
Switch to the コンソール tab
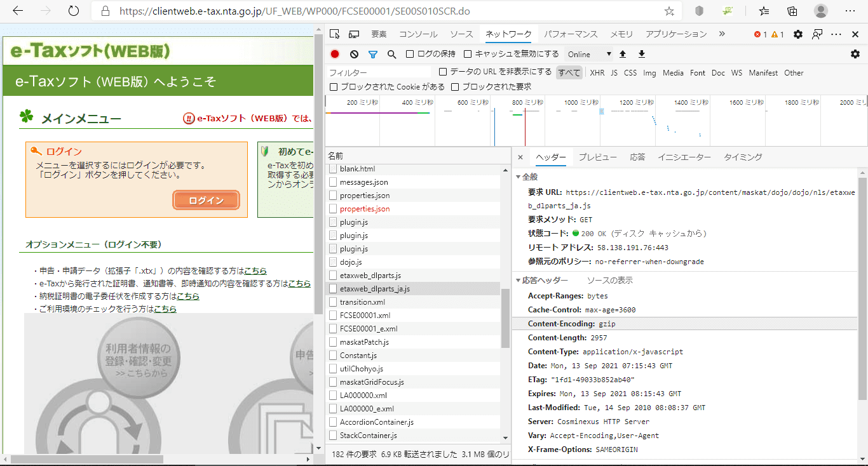point(418,34)
